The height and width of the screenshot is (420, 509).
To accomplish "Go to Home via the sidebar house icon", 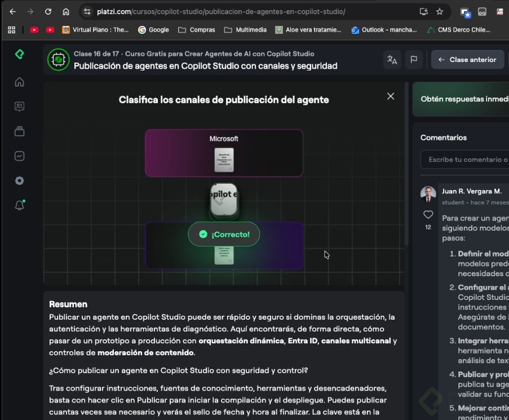I will 20,82.
